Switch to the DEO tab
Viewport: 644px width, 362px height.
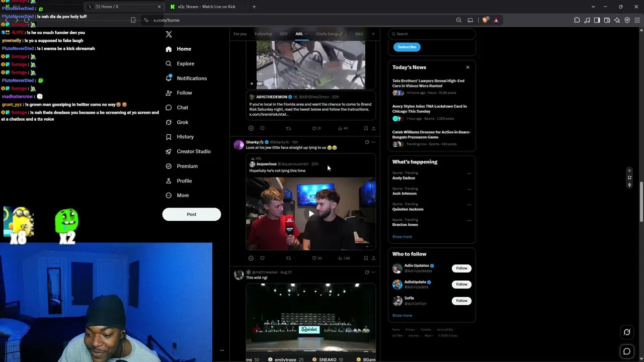283,34
